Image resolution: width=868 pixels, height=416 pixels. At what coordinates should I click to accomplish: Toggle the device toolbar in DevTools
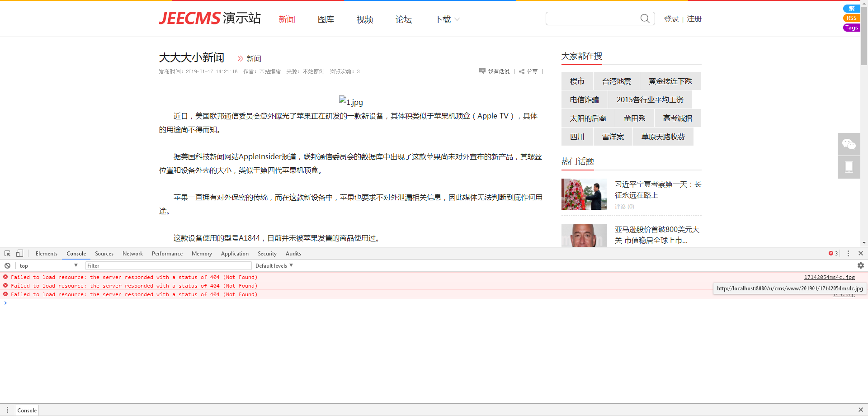click(19, 254)
